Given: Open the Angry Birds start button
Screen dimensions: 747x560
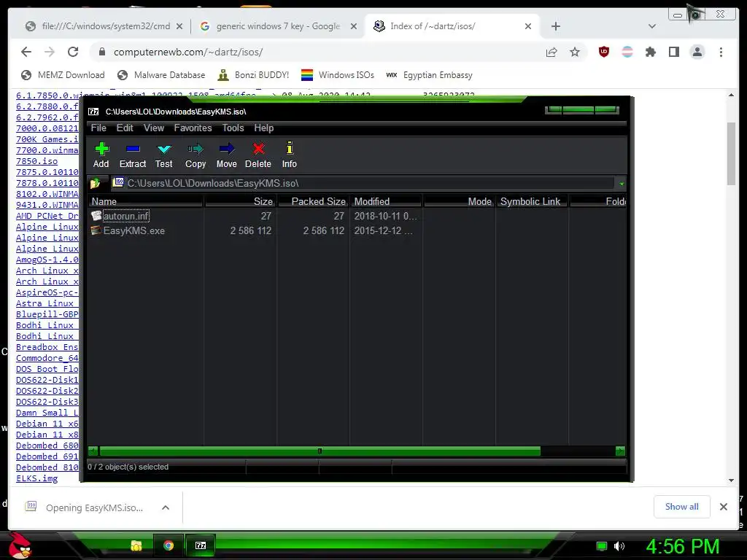Looking at the screenshot, I should click(20, 546).
